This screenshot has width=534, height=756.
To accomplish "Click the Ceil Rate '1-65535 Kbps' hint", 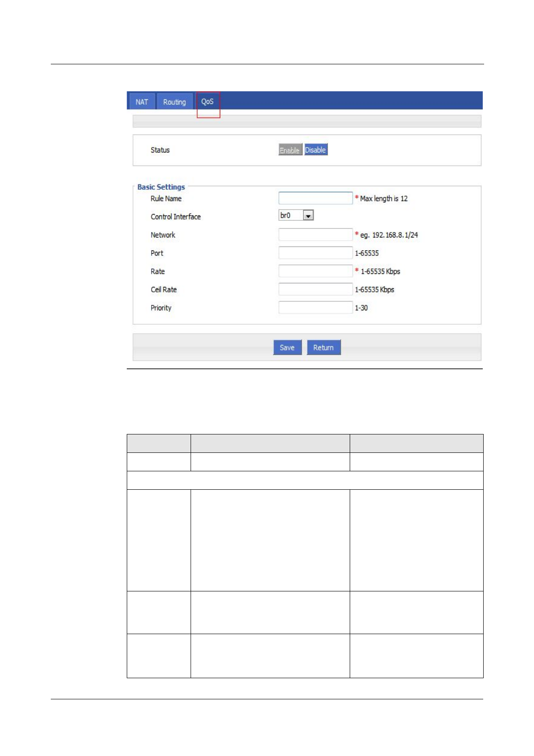I will click(x=374, y=290).
